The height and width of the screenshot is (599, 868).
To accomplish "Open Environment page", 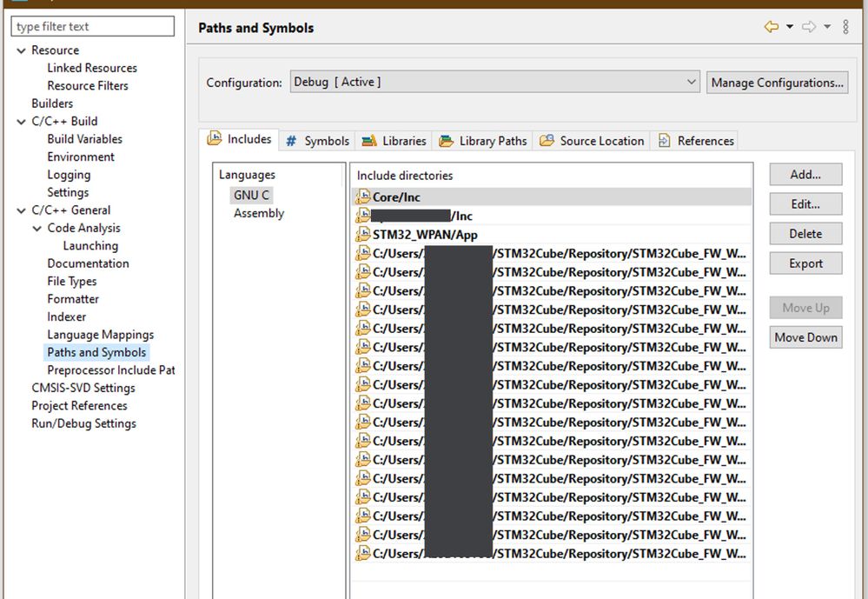I will tap(81, 156).
